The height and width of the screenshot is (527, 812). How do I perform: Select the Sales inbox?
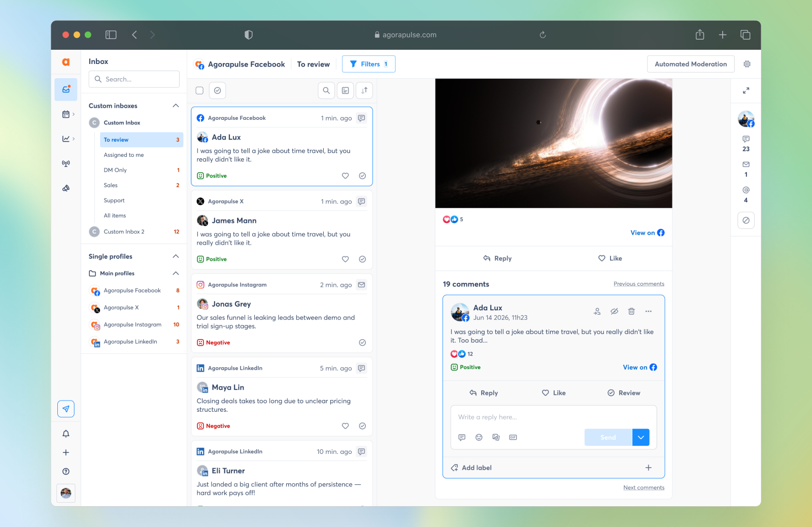click(142, 185)
